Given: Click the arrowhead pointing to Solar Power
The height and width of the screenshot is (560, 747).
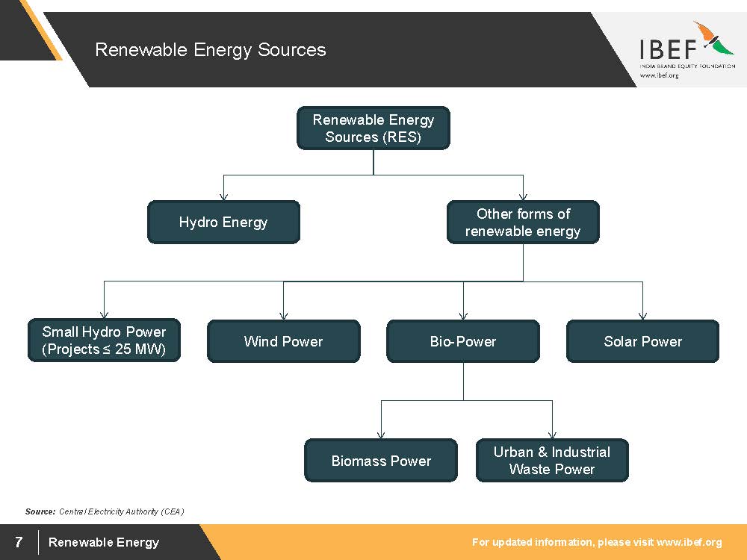Looking at the screenshot, I should pos(642,315).
